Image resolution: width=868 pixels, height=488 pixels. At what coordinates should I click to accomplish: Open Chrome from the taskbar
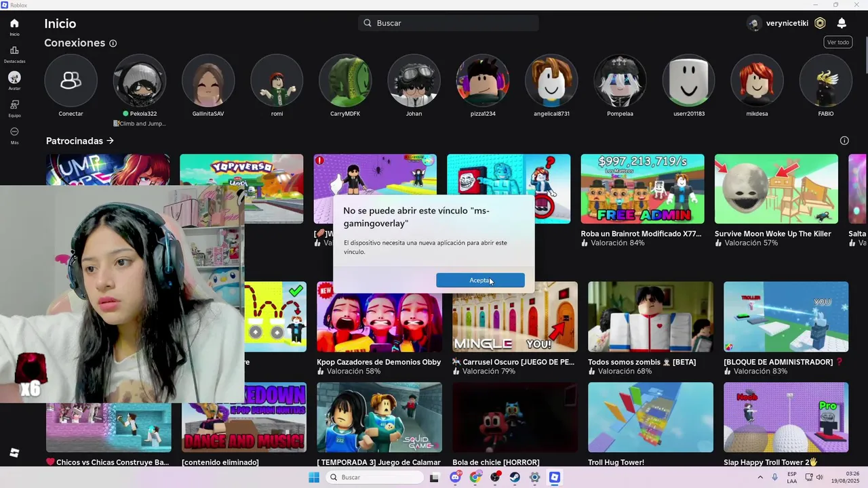pos(475,477)
